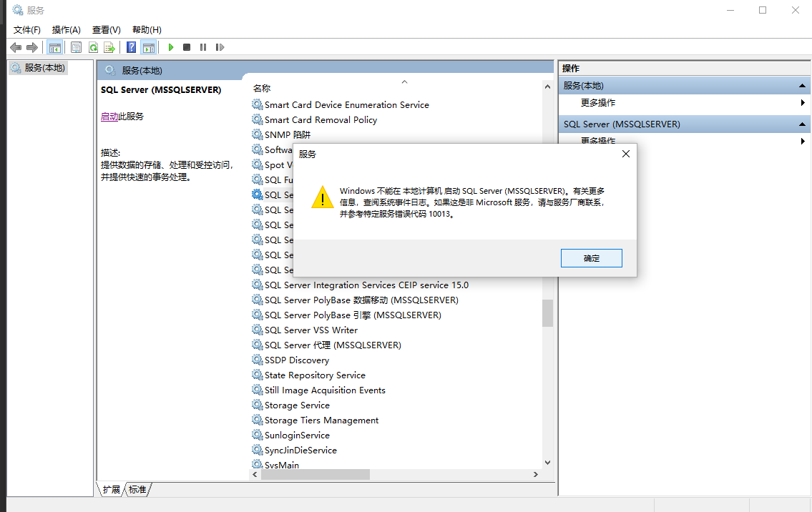Screen dimensions: 812x512
Task: Open the 操作(A) menu
Action: tap(67, 30)
